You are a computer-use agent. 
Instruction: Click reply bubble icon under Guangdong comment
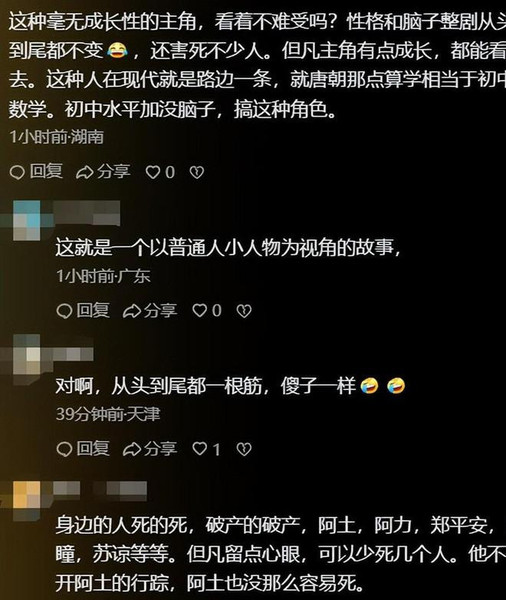[64, 311]
